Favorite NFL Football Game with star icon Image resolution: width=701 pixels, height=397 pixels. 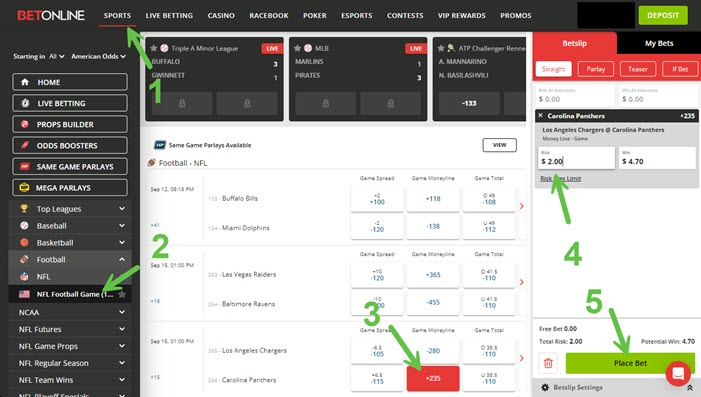[x=122, y=294]
